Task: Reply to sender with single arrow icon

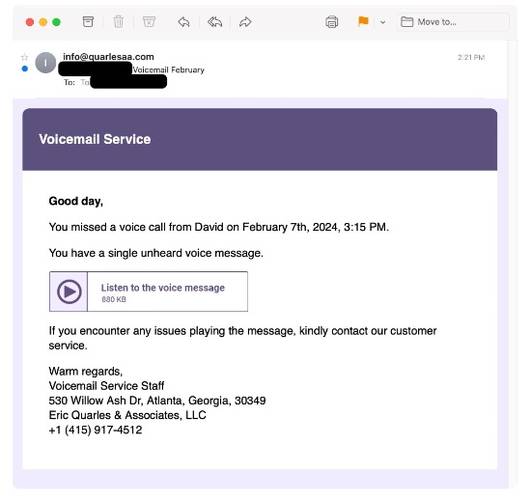Action: 184,22
